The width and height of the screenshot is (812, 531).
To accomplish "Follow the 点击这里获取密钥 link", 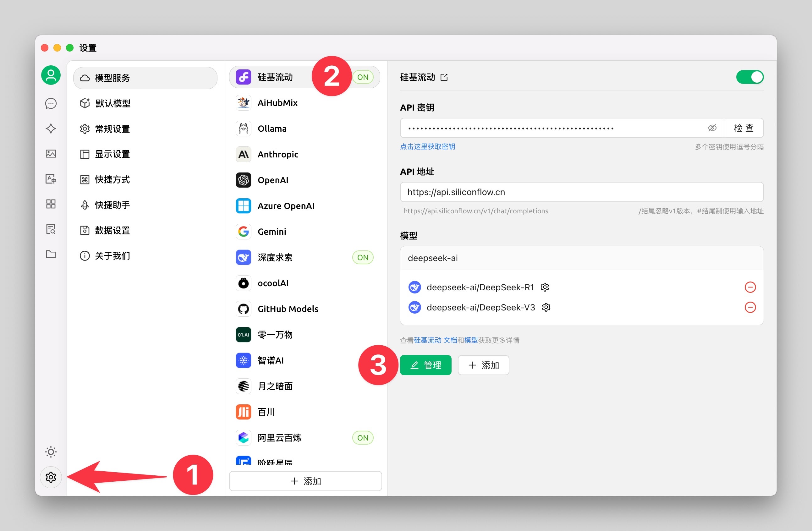I will click(427, 147).
